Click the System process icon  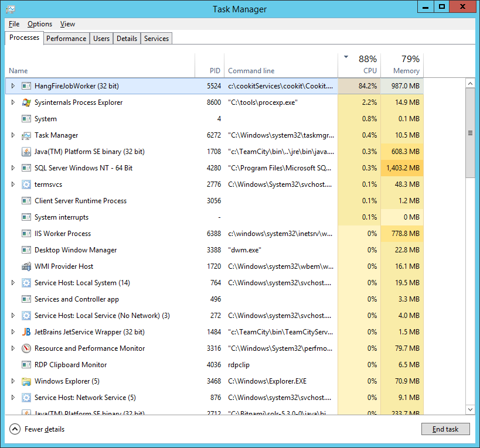tap(26, 119)
